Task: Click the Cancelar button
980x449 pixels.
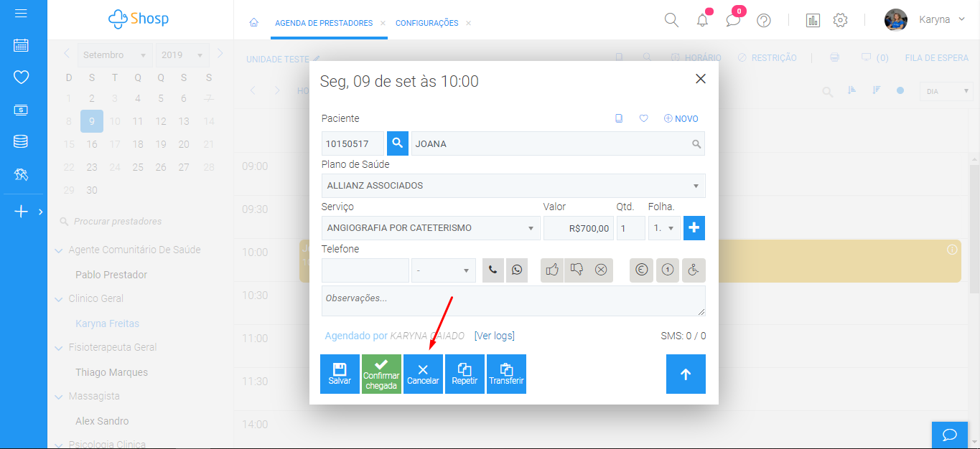Action: point(423,374)
